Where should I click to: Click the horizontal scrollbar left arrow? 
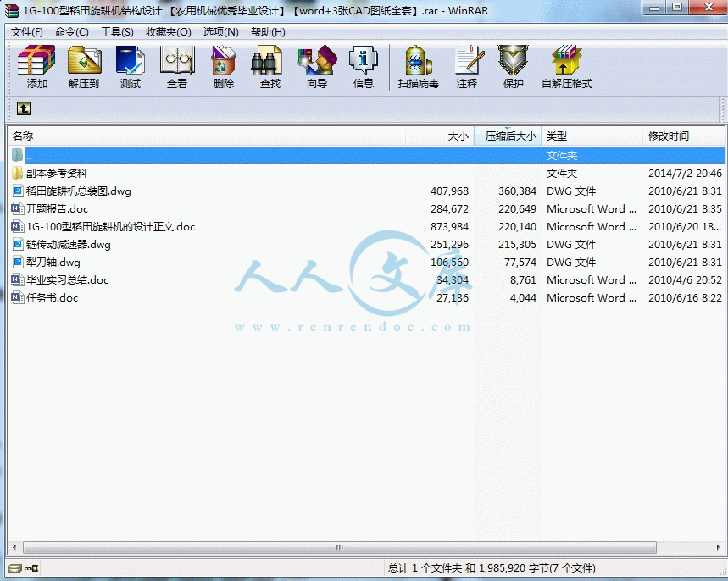[x=14, y=548]
